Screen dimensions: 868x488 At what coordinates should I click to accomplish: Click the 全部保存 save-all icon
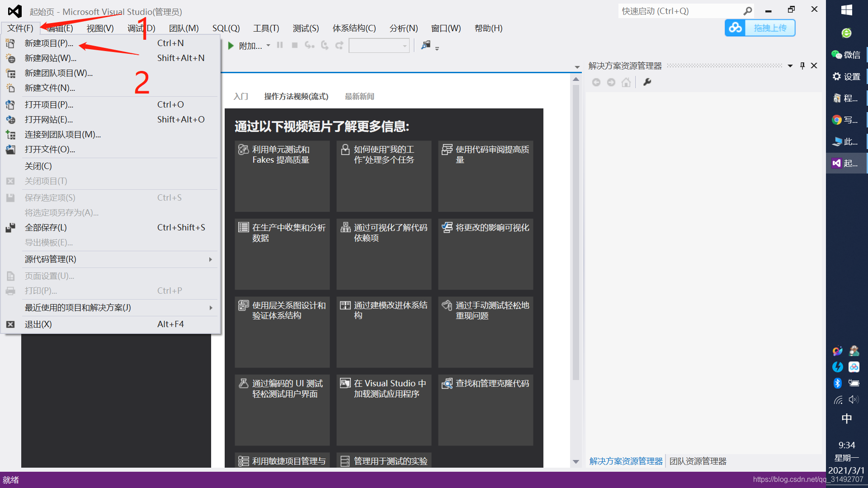[x=10, y=227]
